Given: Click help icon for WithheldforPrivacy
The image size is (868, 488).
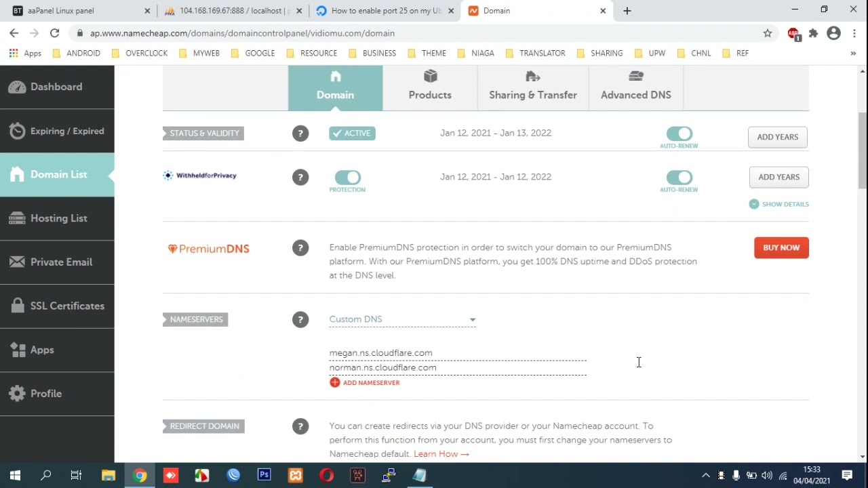Looking at the screenshot, I should (300, 178).
